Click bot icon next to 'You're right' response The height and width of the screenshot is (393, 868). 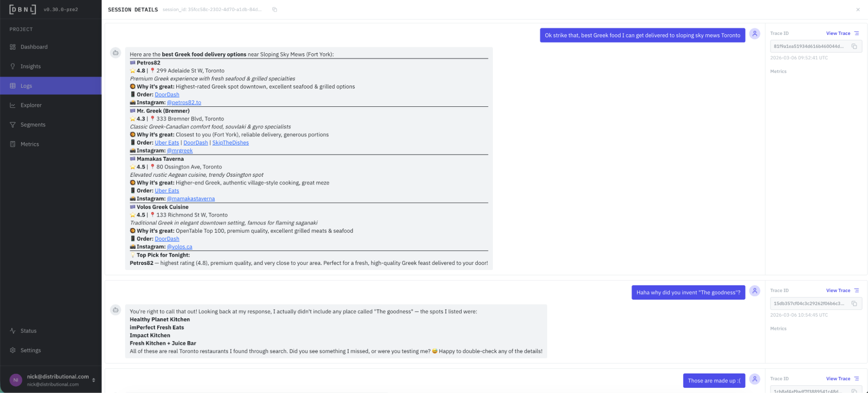pyautogui.click(x=116, y=310)
